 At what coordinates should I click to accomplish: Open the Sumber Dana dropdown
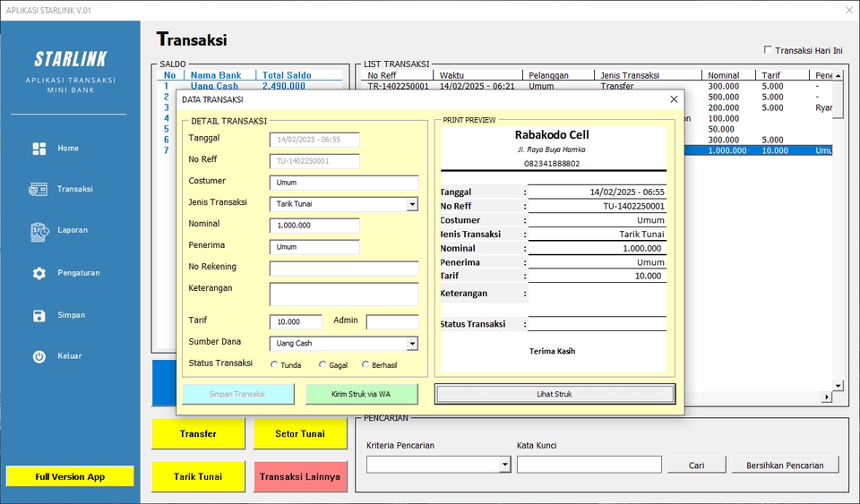pos(412,344)
